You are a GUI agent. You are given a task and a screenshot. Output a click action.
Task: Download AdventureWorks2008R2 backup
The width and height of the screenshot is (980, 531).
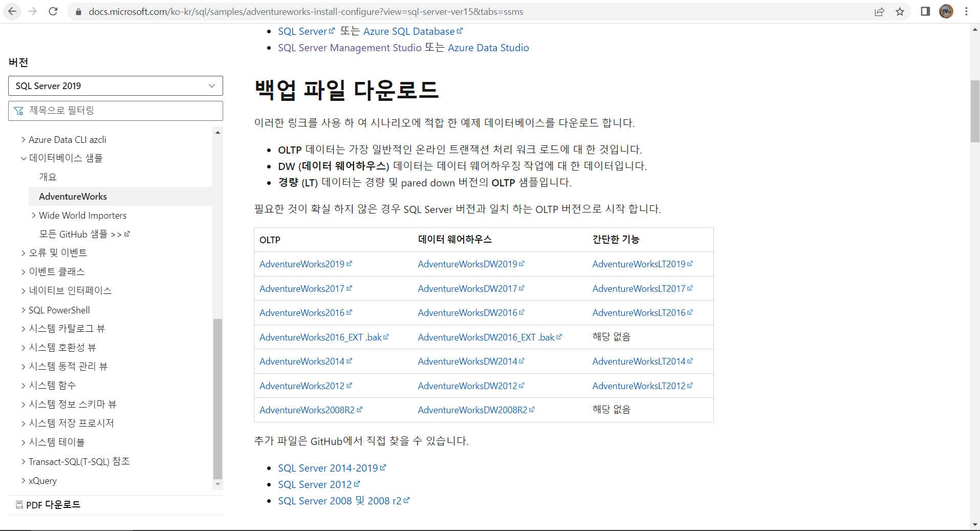(311, 410)
